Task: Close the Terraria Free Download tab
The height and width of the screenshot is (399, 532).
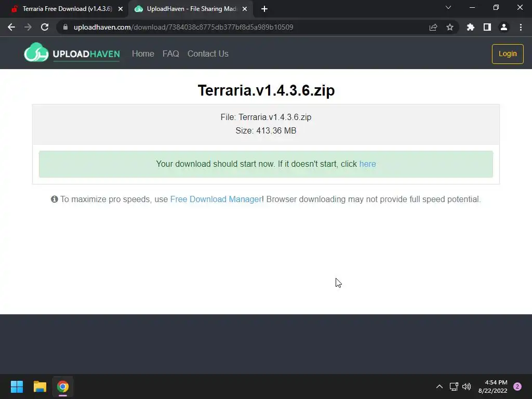Action: click(121, 9)
